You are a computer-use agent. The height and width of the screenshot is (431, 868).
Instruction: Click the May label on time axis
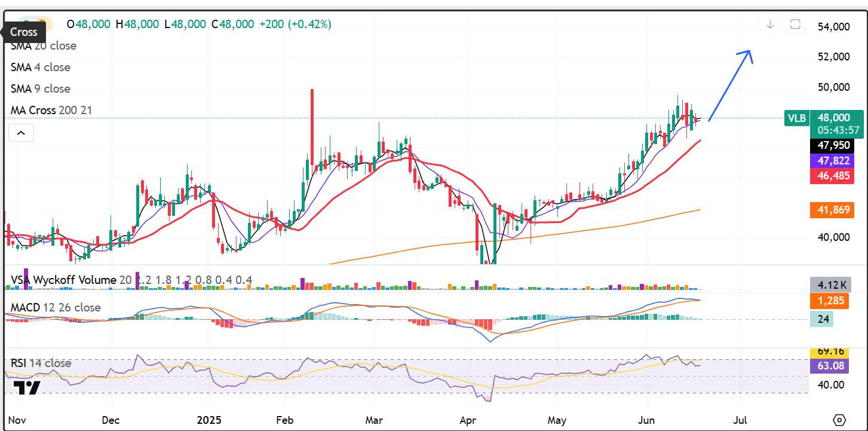coord(557,420)
